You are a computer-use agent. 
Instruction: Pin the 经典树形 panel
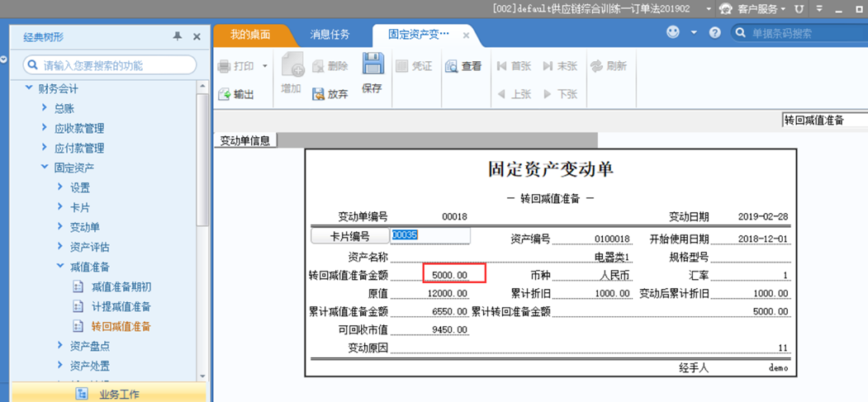(177, 36)
